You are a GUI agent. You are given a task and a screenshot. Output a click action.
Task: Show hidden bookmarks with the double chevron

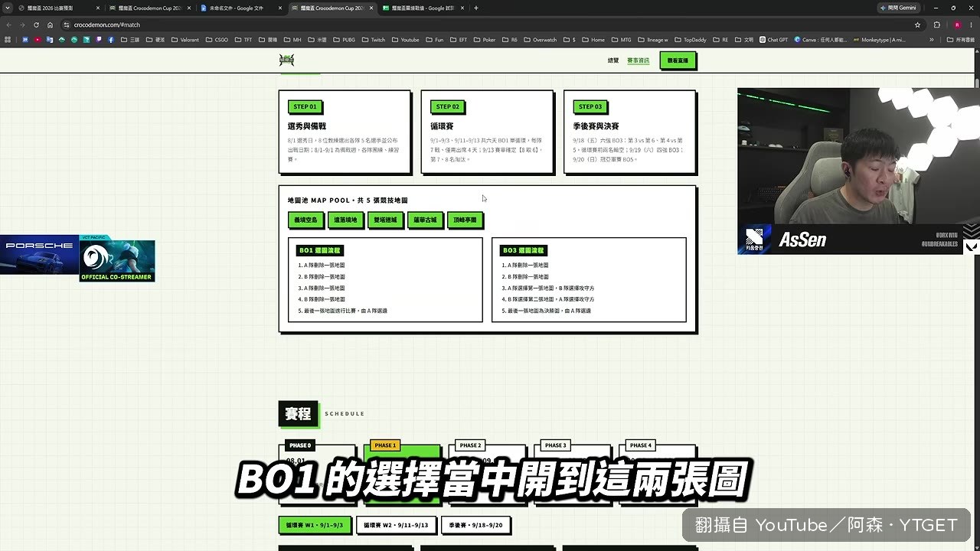932,40
